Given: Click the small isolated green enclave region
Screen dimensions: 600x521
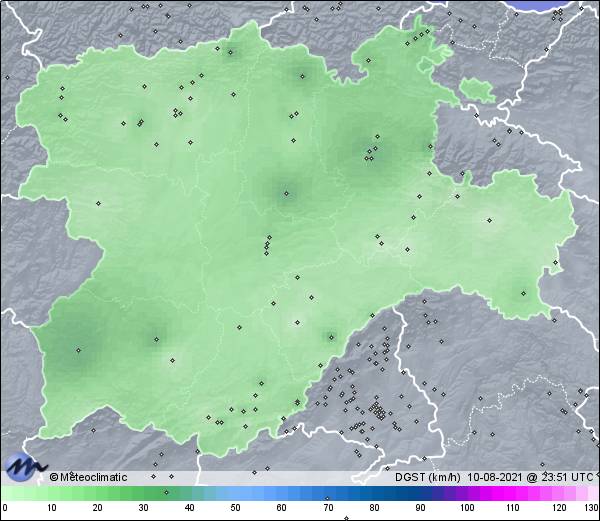Looking at the screenshot, I should tap(477, 90).
